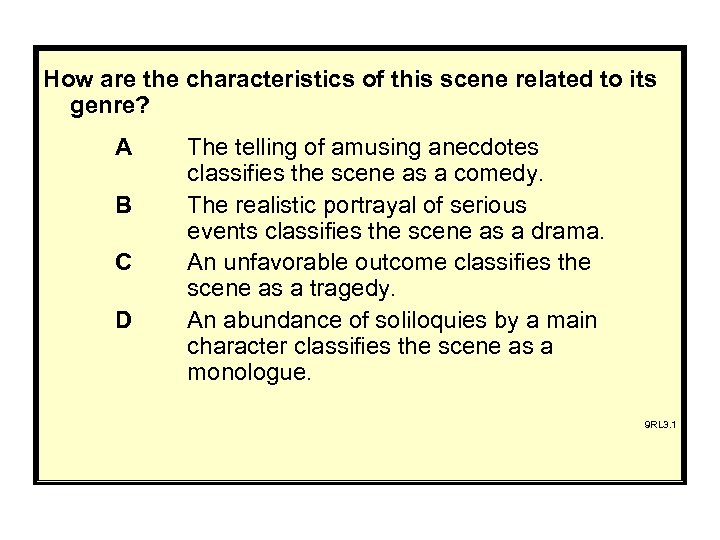This screenshot has width=720, height=540.
Task: Select answer choice letter A
Action: pyautogui.click(x=123, y=149)
